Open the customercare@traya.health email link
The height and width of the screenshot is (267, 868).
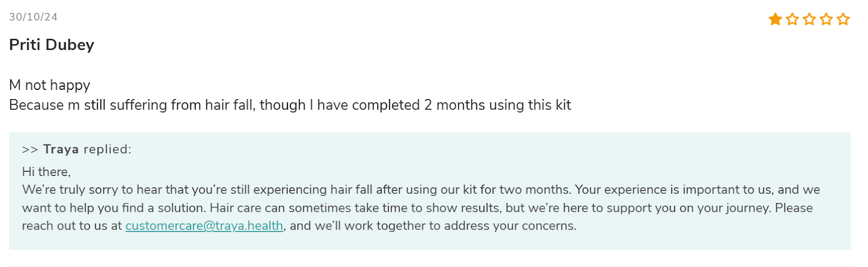[204, 225]
